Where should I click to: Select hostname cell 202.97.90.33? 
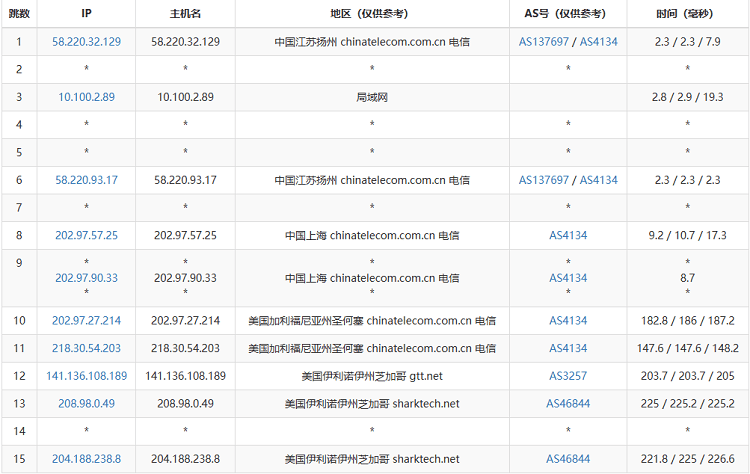click(x=185, y=278)
